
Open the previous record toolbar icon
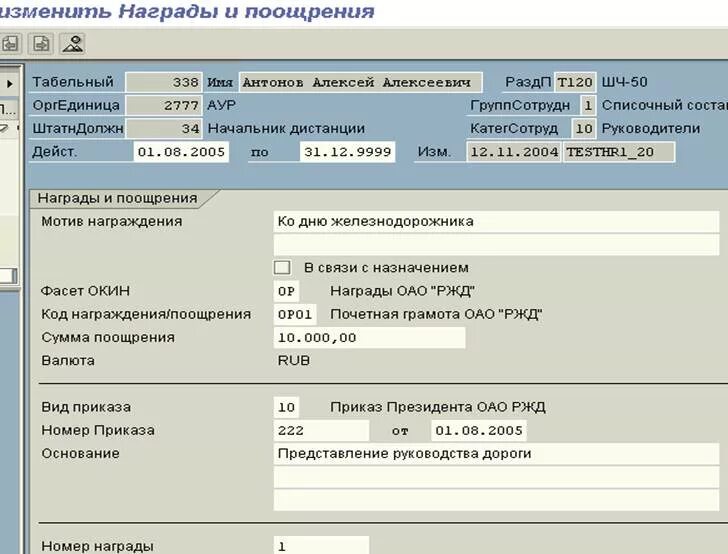(10, 44)
